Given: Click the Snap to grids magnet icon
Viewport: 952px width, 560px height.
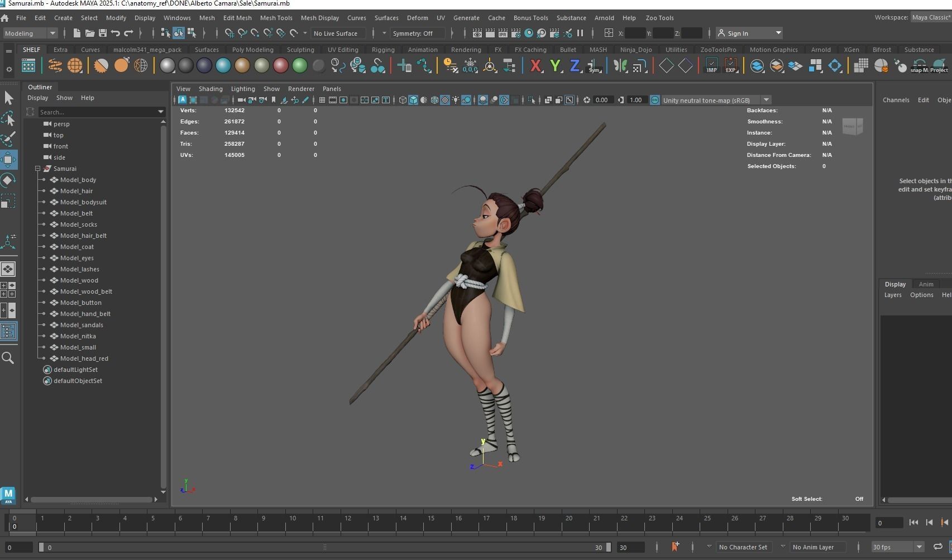Looking at the screenshot, I should click(229, 33).
